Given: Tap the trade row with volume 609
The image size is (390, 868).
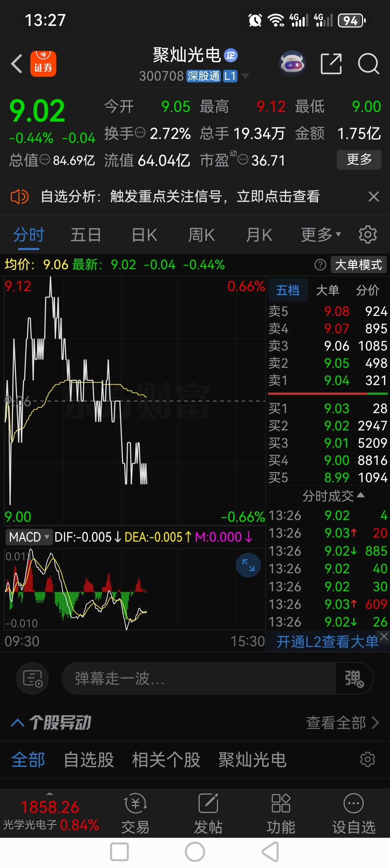Looking at the screenshot, I should [x=328, y=604].
